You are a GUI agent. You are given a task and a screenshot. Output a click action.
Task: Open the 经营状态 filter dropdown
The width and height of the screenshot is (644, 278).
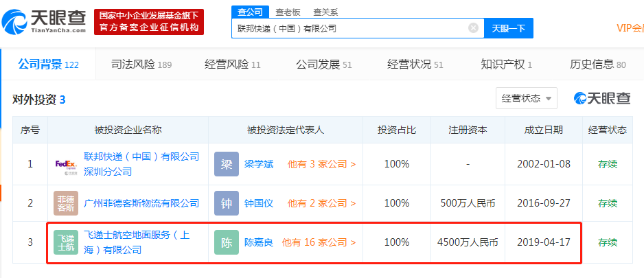click(x=526, y=99)
